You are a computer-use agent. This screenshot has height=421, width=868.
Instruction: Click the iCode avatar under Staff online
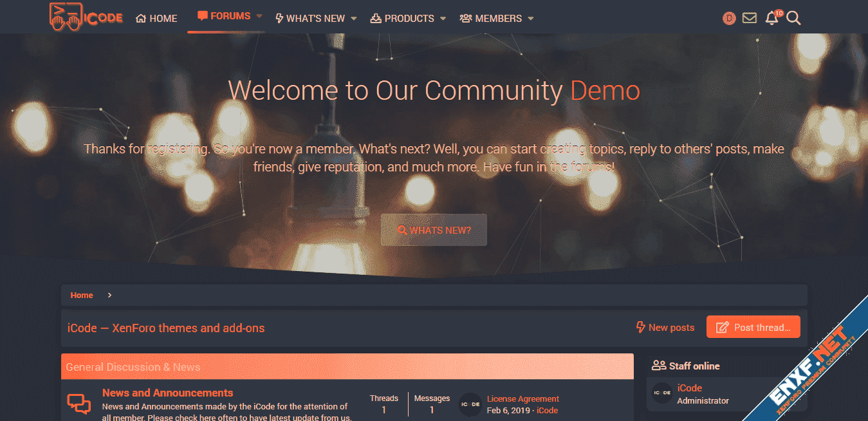(x=662, y=393)
